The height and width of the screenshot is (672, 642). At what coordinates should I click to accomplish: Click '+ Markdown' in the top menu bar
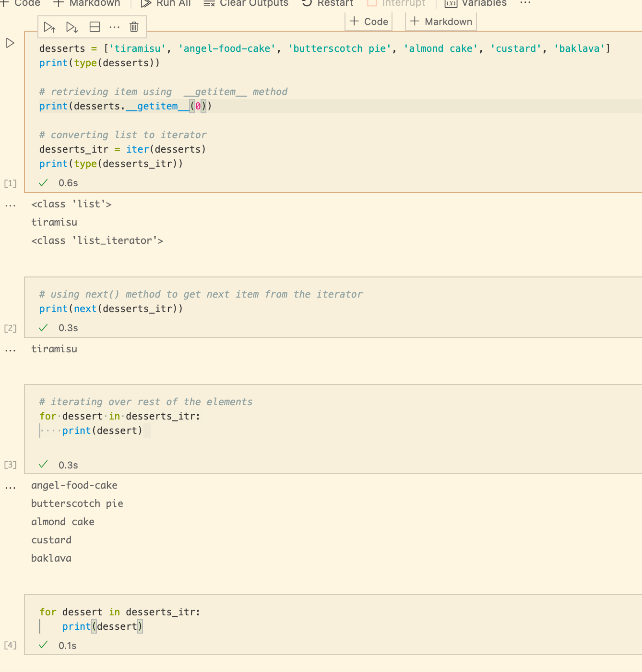86,4
